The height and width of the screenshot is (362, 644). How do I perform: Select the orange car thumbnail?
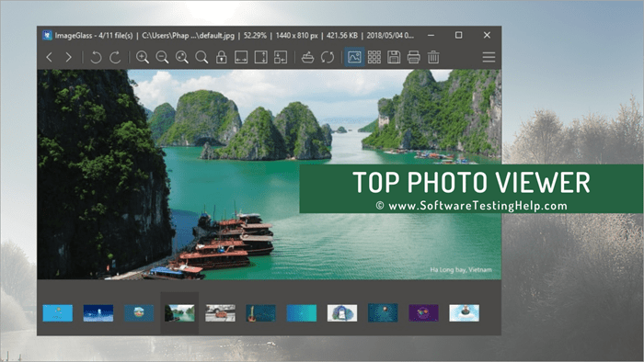(221, 313)
